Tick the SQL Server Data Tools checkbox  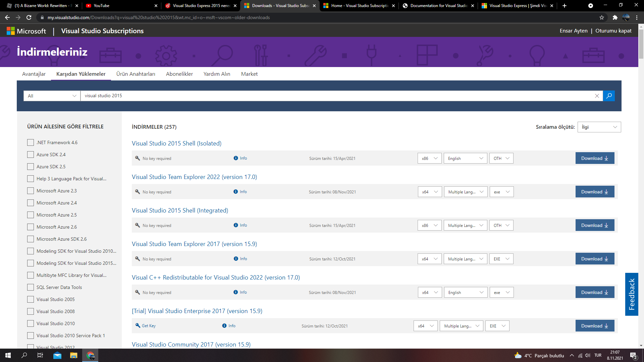(x=31, y=287)
